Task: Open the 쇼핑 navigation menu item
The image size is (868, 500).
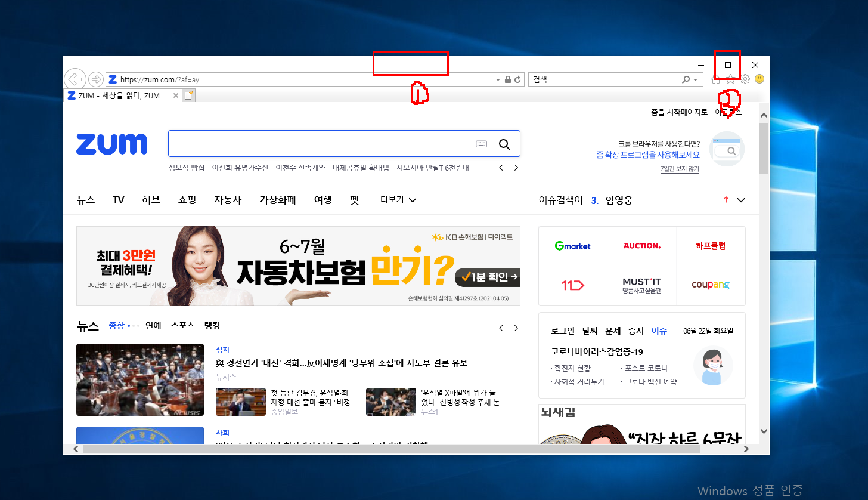Action: tap(187, 200)
